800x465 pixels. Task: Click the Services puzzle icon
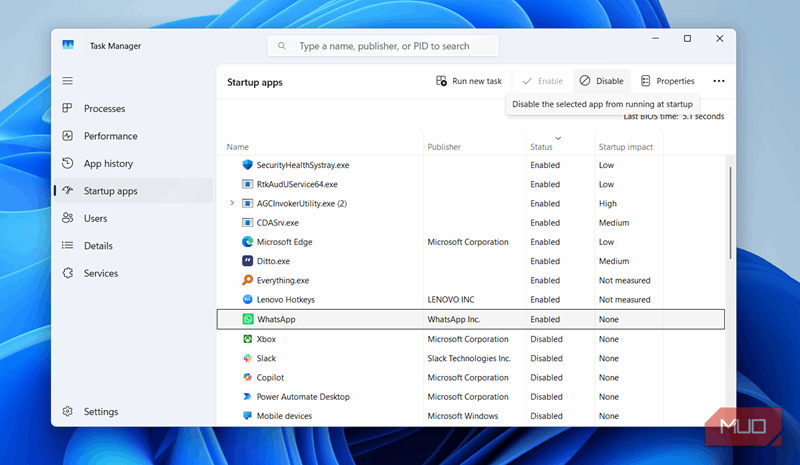coord(68,273)
